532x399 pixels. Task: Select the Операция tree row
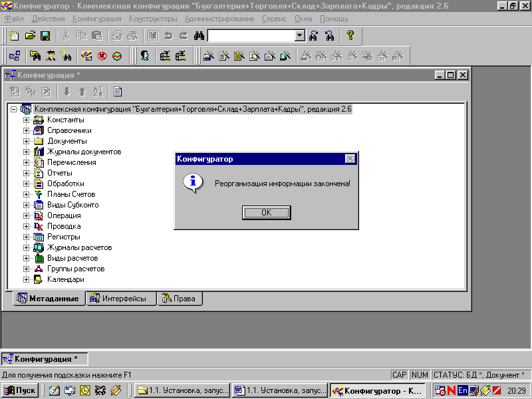coord(64,215)
